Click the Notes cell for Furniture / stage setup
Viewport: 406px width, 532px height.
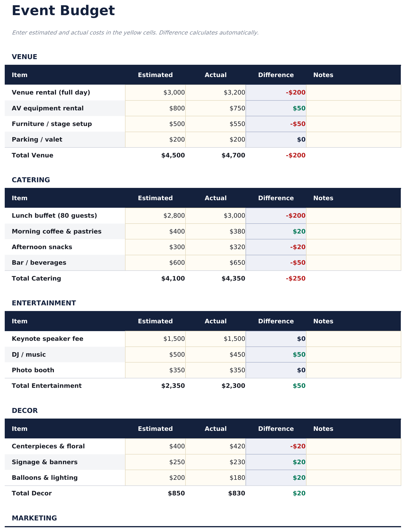(x=353, y=124)
